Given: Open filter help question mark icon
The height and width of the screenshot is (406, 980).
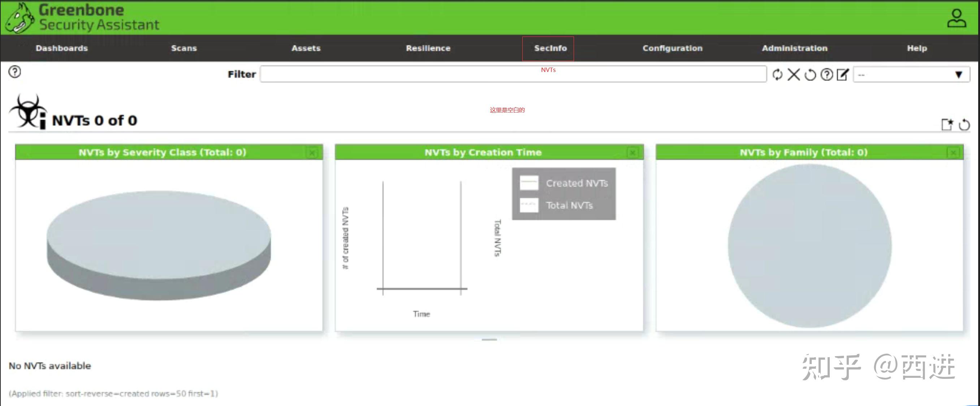Looking at the screenshot, I should tap(826, 74).
